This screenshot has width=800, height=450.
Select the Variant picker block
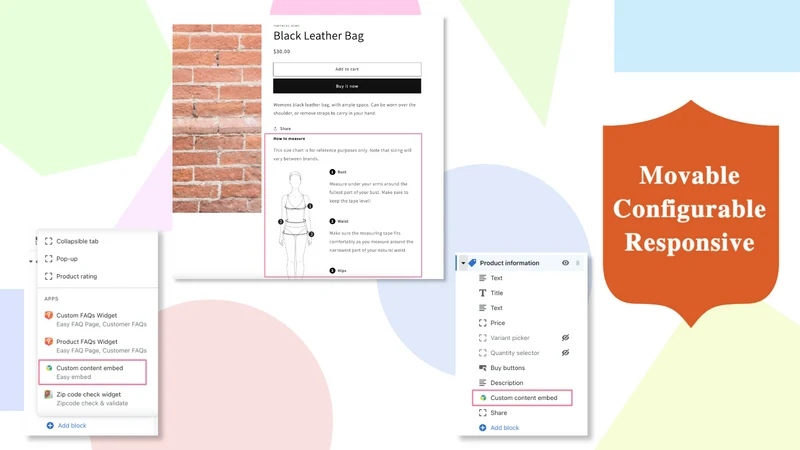coord(510,338)
